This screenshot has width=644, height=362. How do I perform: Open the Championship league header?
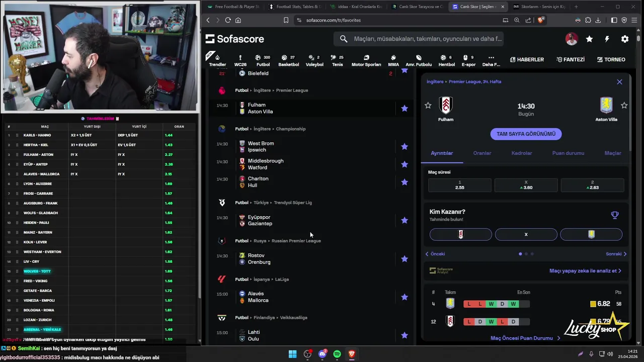[x=291, y=129]
